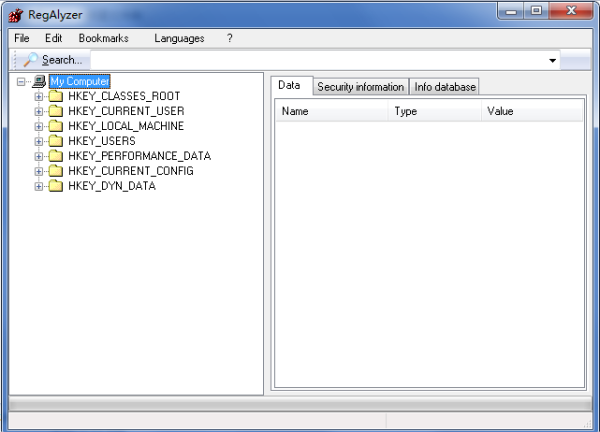Click the HKEY_DYN_DATA folder icon
Screen dimensions: 600x432
pyautogui.click(x=55, y=186)
